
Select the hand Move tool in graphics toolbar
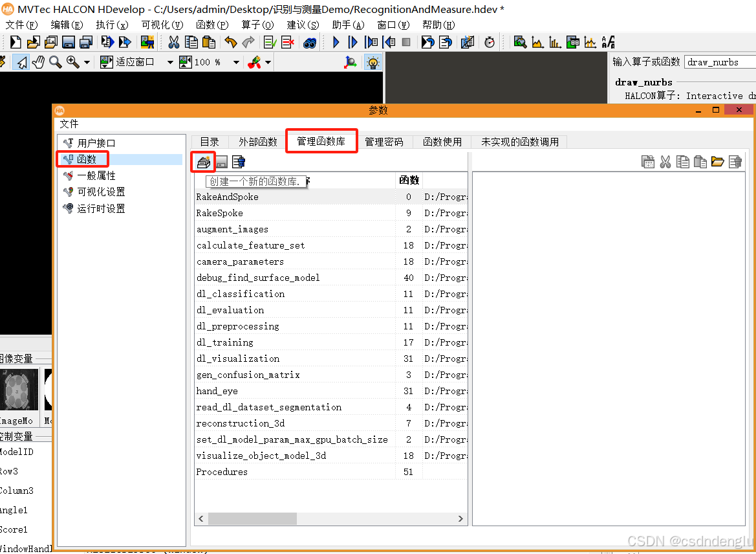[x=38, y=61]
